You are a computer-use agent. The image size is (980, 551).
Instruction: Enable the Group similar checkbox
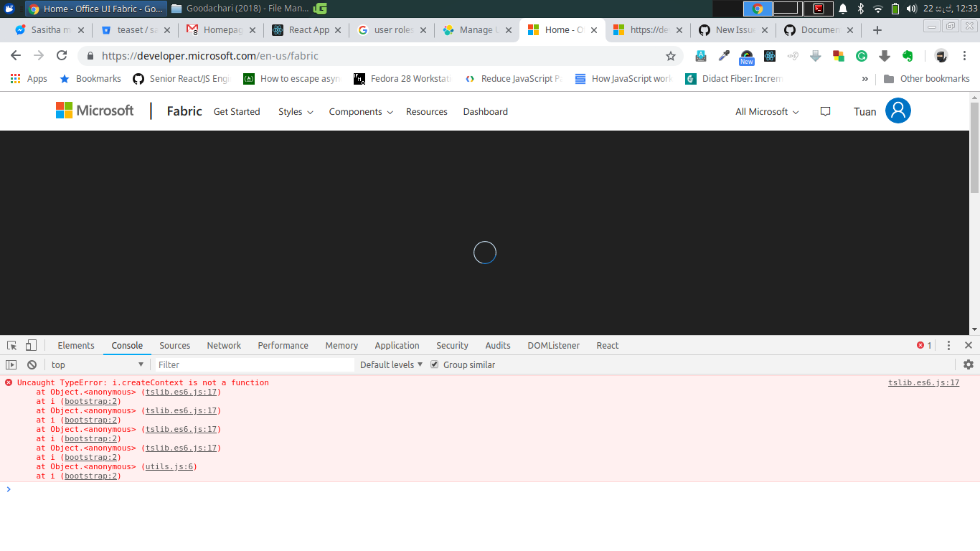point(434,364)
